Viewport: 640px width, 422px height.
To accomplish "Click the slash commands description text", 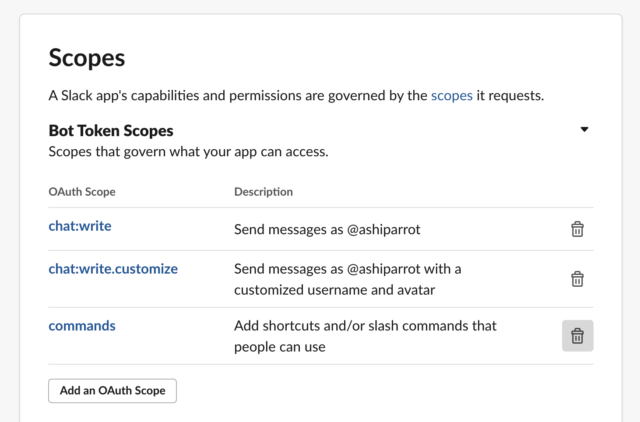I will click(365, 326).
